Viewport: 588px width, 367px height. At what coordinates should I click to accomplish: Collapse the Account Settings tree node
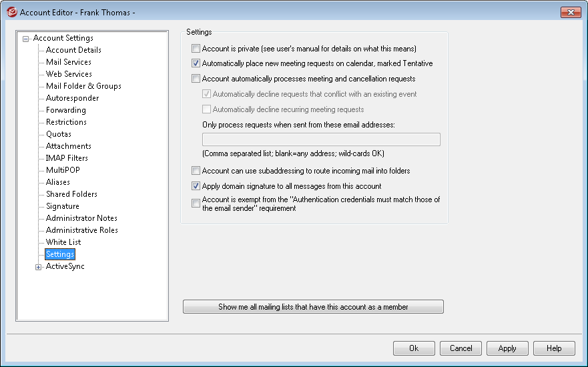tap(26, 39)
